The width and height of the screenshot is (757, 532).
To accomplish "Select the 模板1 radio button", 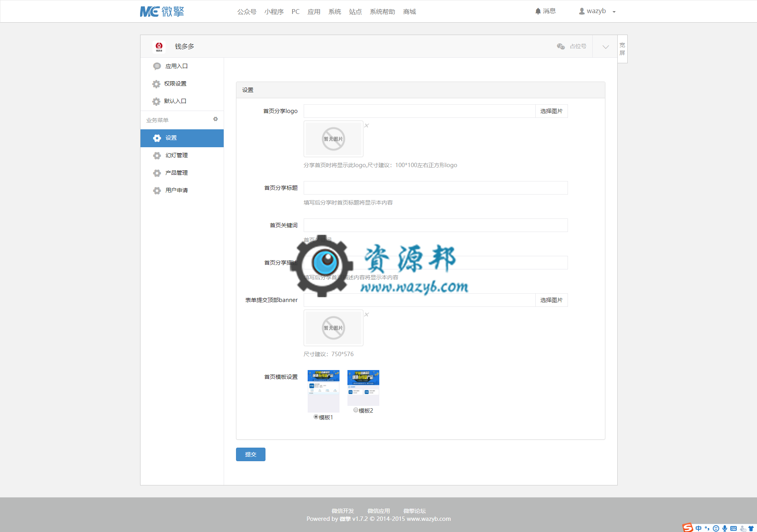I will (x=316, y=417).
